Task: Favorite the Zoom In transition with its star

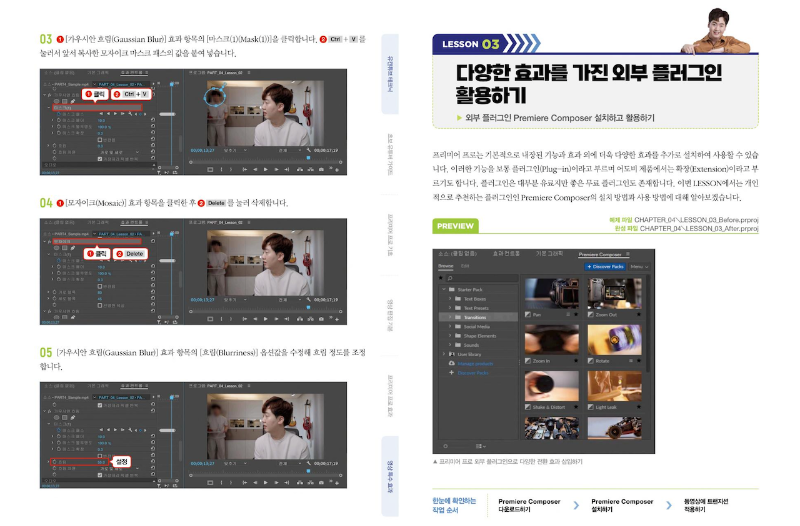Action: tap(576, 361)
